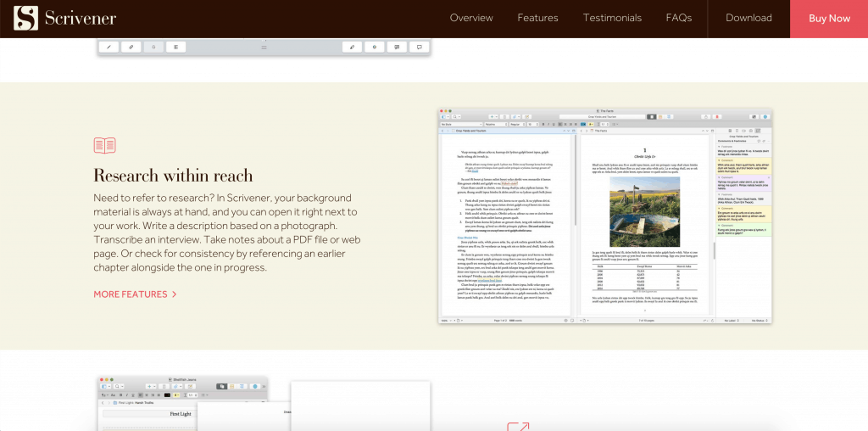The height and width of the screenshot is (431, 868).
Task: Switch The Farm to corkboard view mode
Action: 660,117
